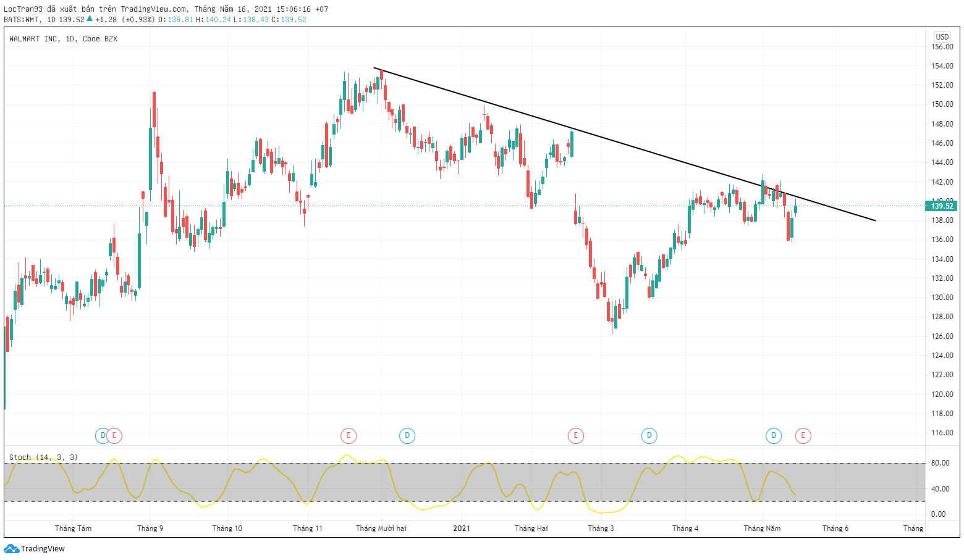The height and width of the screenshot is (560, 964).
Task: Click the Tháng 3 time axis label
Action: tap(601, 529)
